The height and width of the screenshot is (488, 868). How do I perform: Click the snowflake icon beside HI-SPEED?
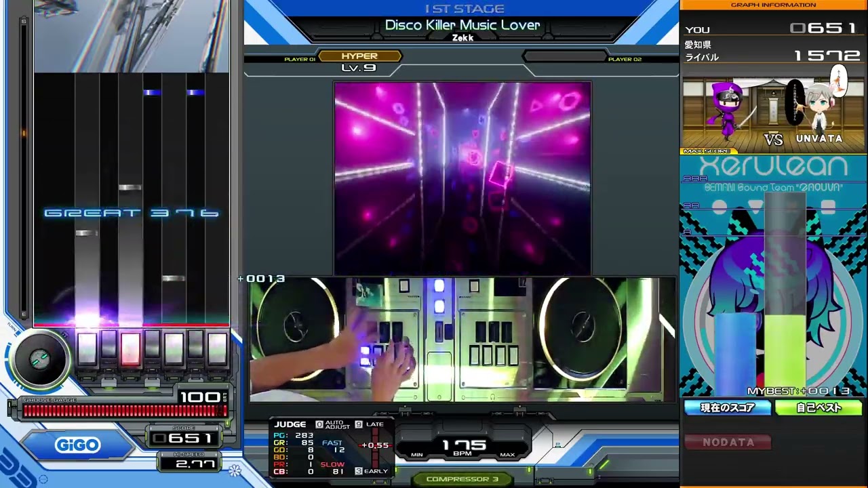235,470
